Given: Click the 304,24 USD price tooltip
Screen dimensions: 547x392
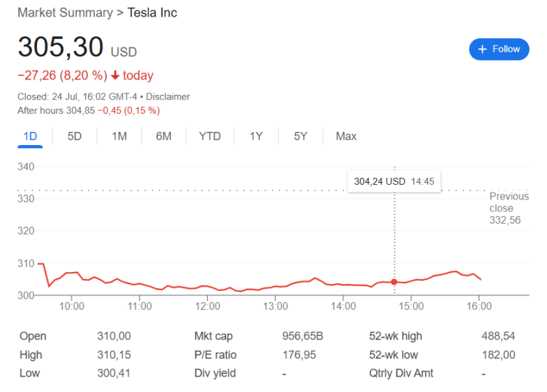Looking at the screenshot, I should coord(394,181).
